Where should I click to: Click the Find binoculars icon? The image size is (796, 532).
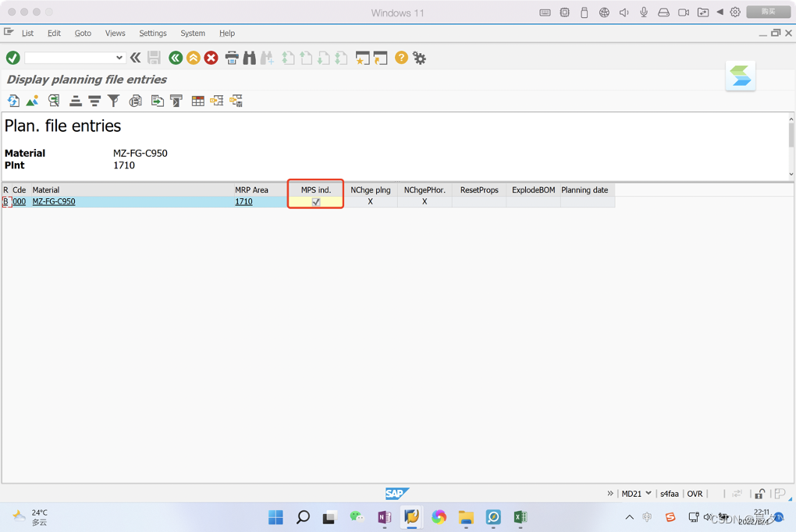click(x=250, y=58)
